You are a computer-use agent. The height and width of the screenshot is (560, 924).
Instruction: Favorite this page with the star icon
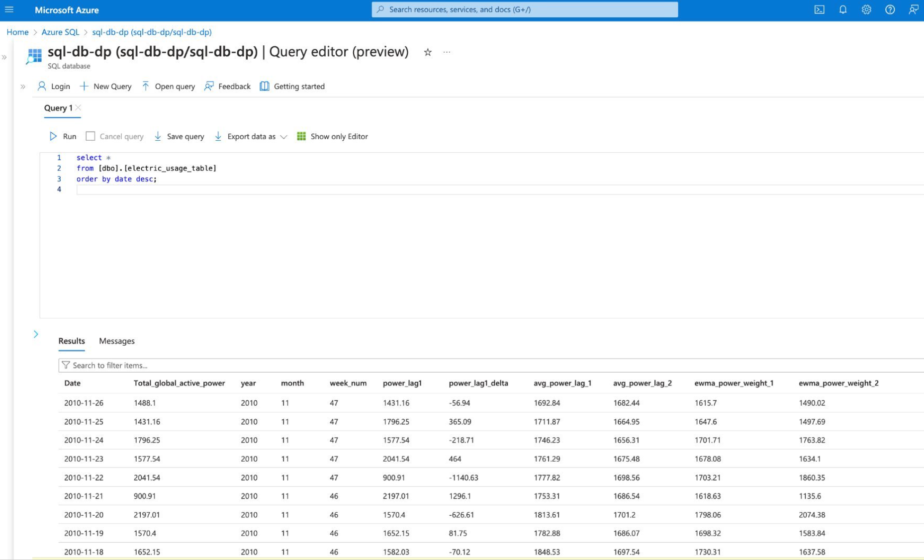[428, 52]
